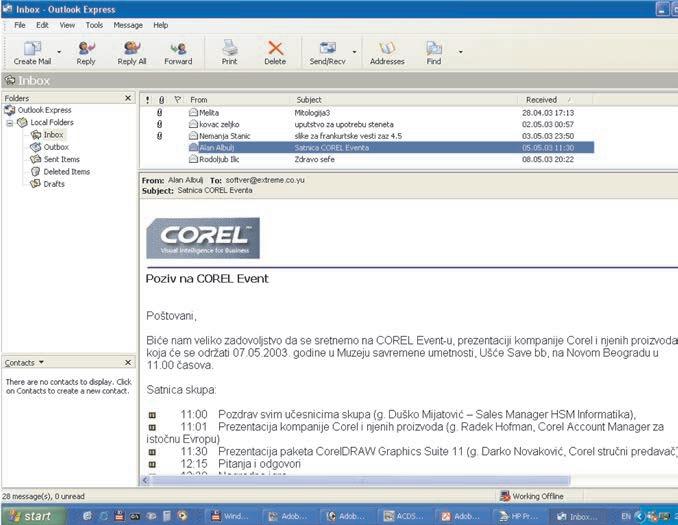
Task: Sort messages by From column
Action: click(238, 100)
